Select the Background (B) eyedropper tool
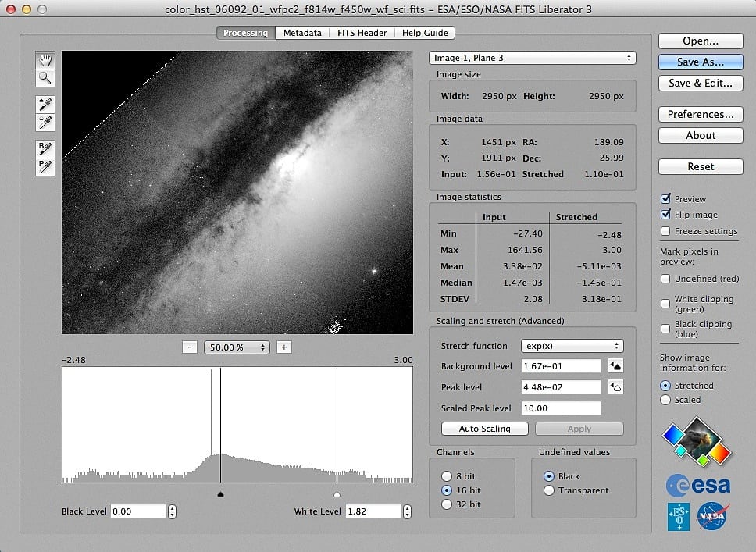 [x=45, y=148]
